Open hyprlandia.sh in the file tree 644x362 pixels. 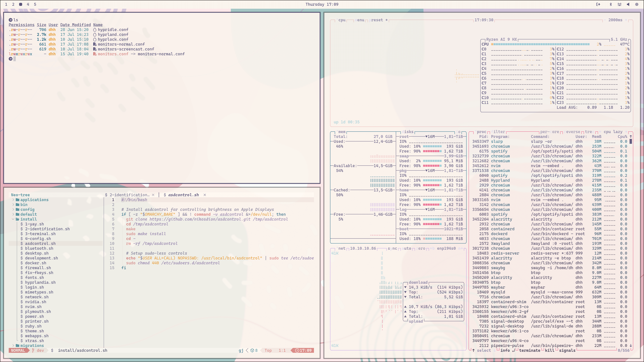click(x=40, y=282)
